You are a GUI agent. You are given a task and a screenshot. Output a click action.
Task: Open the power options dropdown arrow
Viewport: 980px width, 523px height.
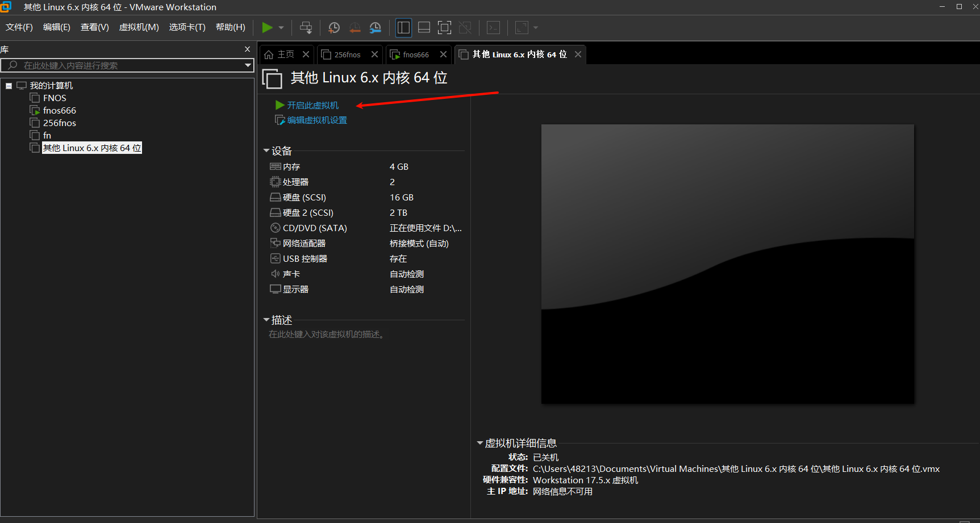pos(281,28)
